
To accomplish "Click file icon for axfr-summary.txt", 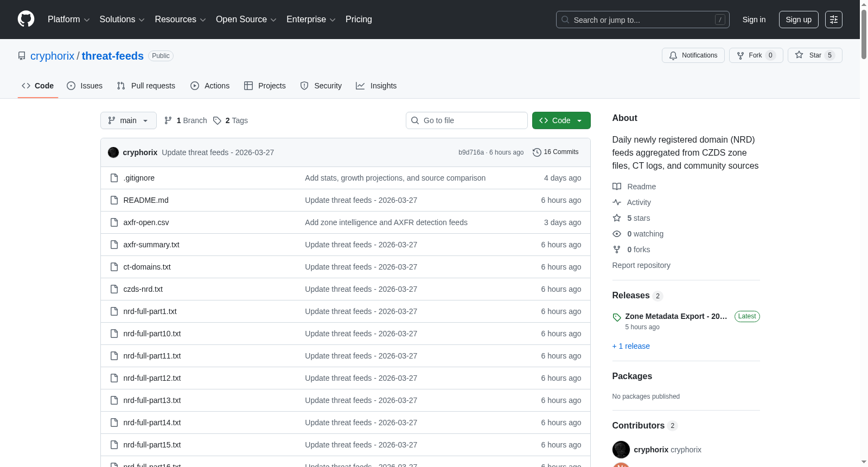I will tap(114, 245).
